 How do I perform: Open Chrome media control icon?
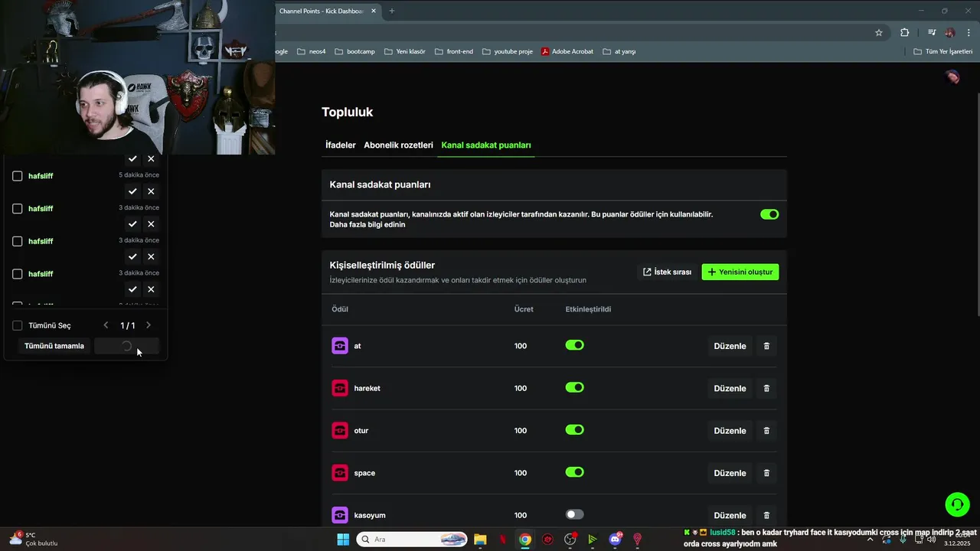pyautogui.click(x=932, y=33)
